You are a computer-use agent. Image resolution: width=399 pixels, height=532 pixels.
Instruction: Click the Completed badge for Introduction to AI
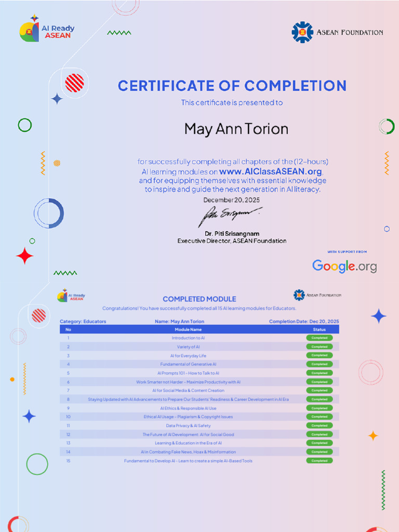[320, 338]
